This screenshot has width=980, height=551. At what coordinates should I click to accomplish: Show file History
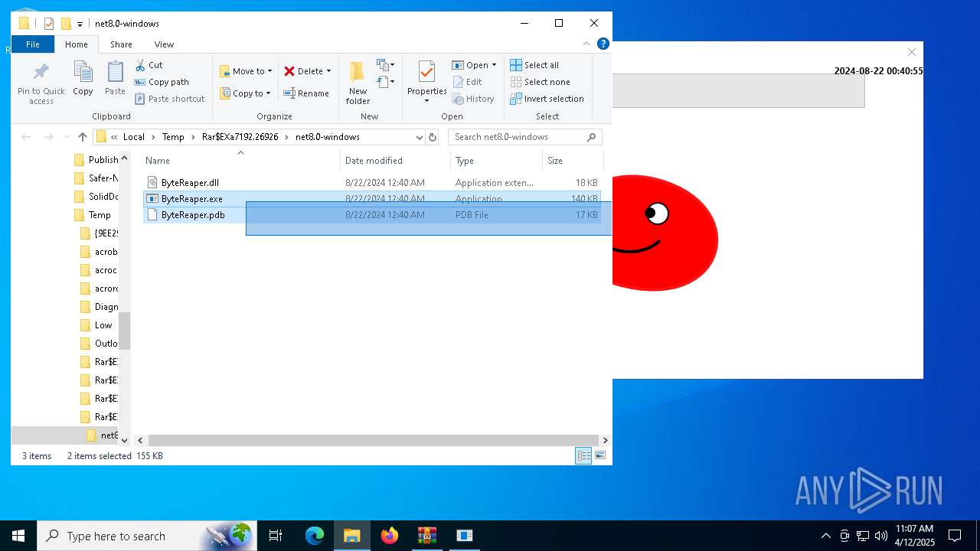click(473, 99)
